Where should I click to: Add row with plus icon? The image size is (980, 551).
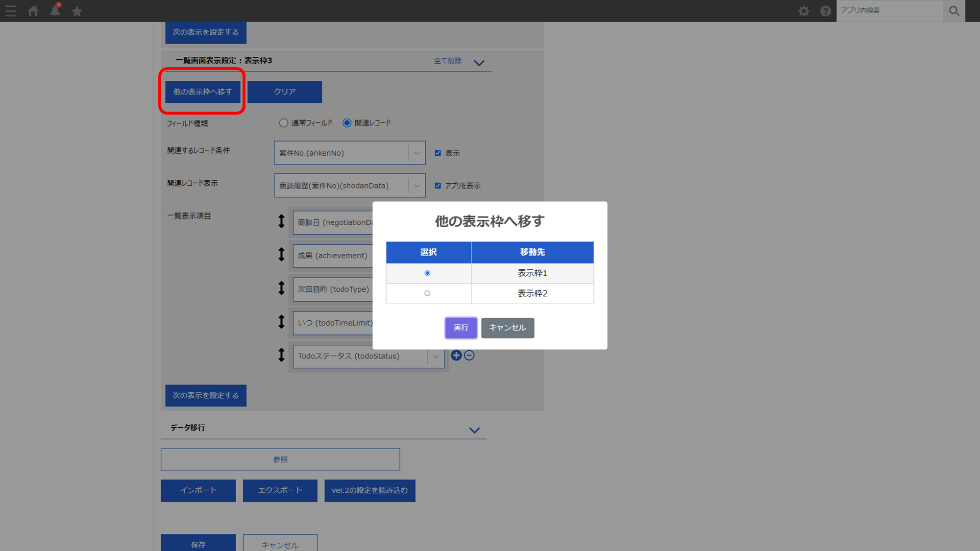[456, 356]
